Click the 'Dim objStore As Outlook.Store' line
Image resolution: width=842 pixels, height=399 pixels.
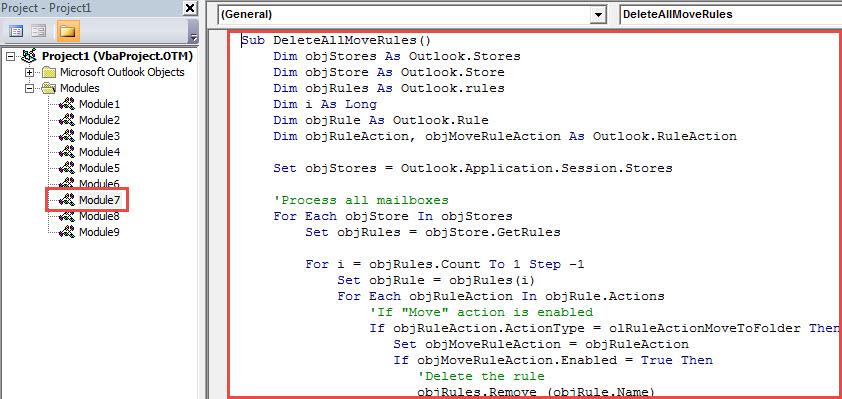(x=389, y=72)
